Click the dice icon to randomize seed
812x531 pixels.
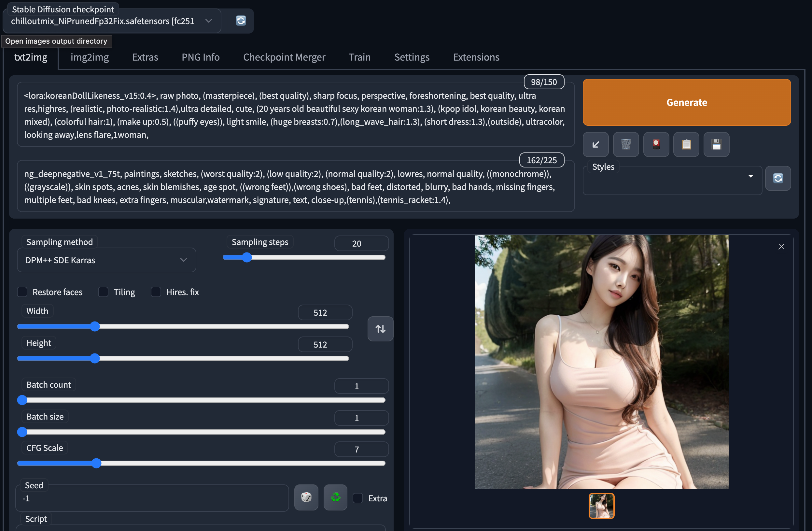click(x=306, y=497)
